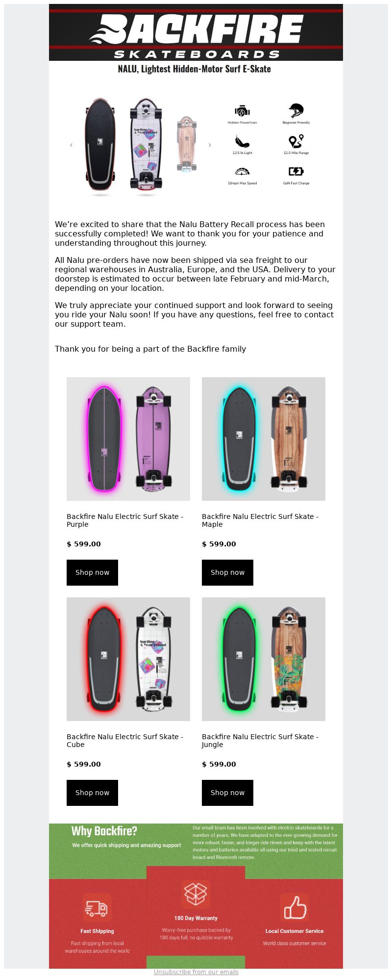
Task: Open the Purple Nalu product image
Action: 128,439
